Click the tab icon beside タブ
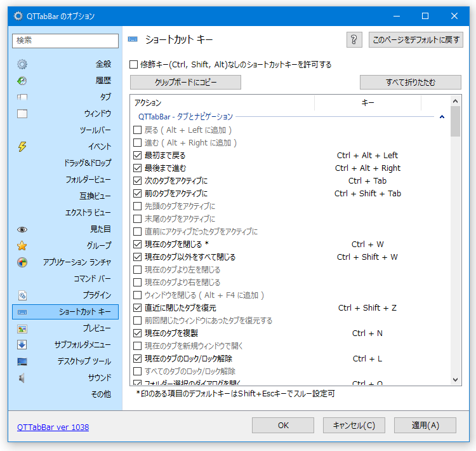Screen dimensions: 476x451 [x=22, y=97]
